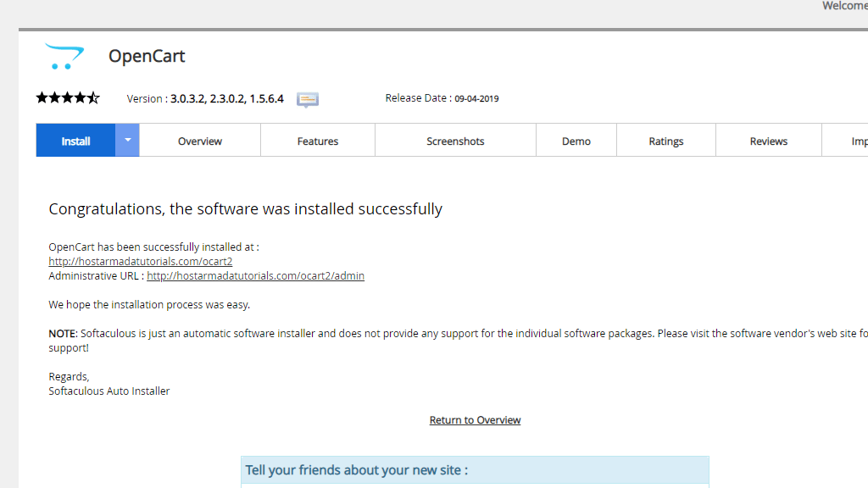Visit the Administrative URL ocart2/admin link

pyautogui.click(x=255, y=276)
